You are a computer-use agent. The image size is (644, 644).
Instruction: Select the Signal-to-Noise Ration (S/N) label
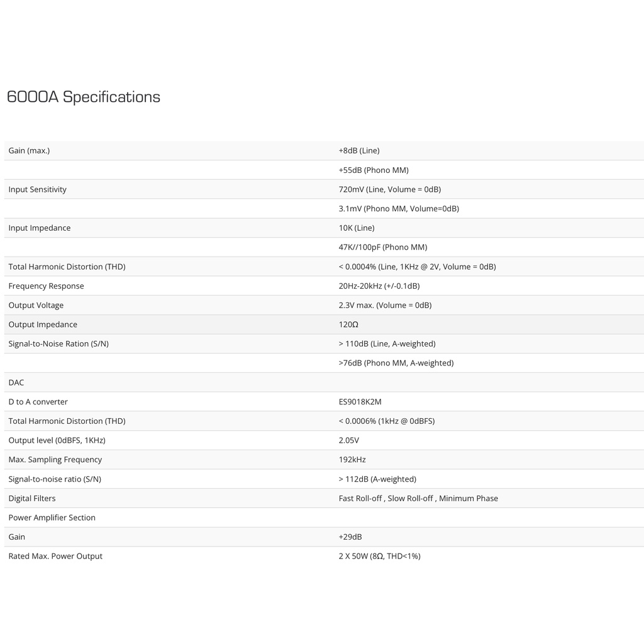(58, 344)
